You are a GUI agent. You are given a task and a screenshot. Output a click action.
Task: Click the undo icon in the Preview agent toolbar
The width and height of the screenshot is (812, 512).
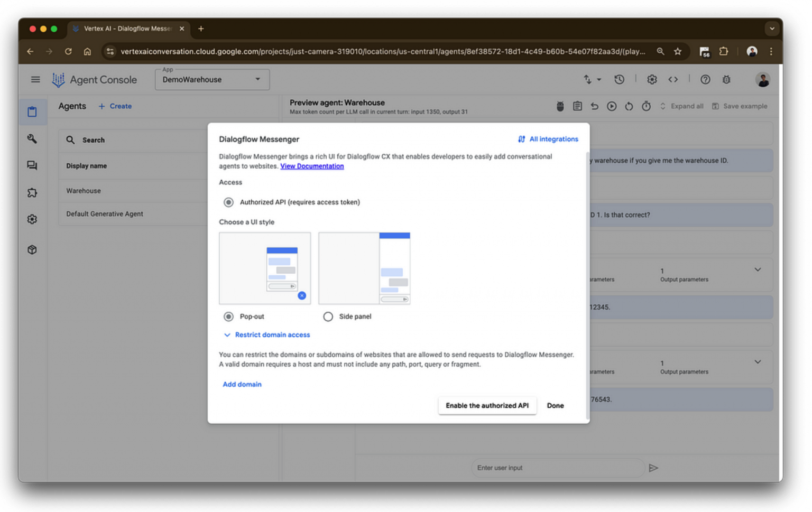click(x=595, y=106)
